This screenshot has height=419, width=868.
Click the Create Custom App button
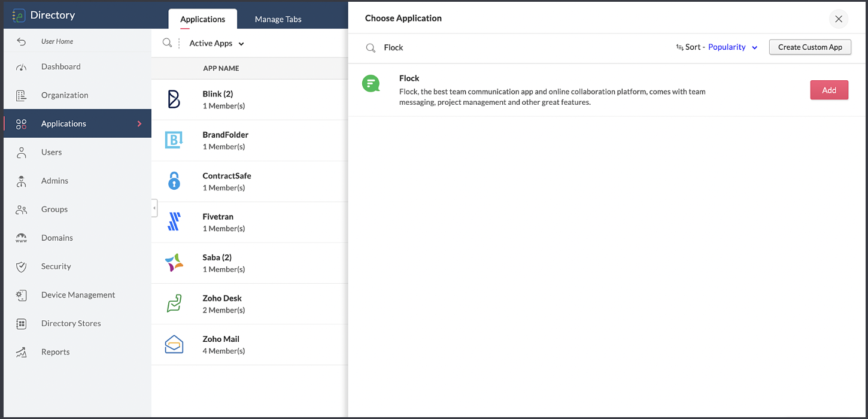coord(809,47)
